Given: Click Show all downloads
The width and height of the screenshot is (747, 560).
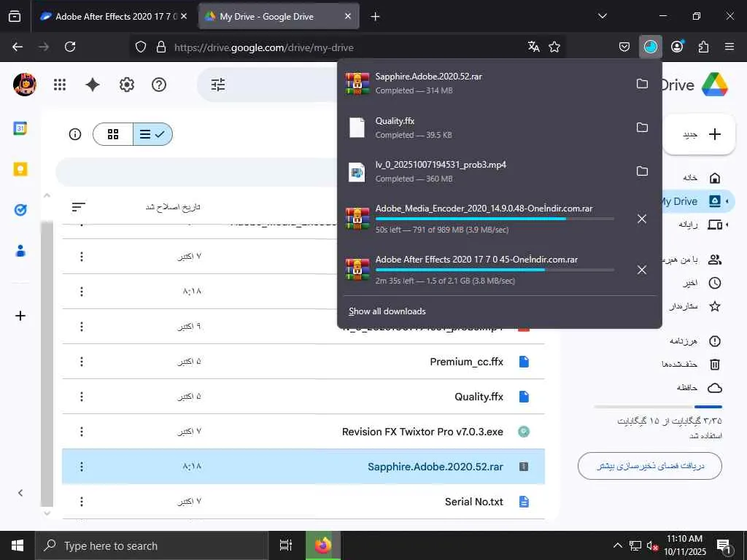Looking at the screenshot, I should [x=387, y=311].
